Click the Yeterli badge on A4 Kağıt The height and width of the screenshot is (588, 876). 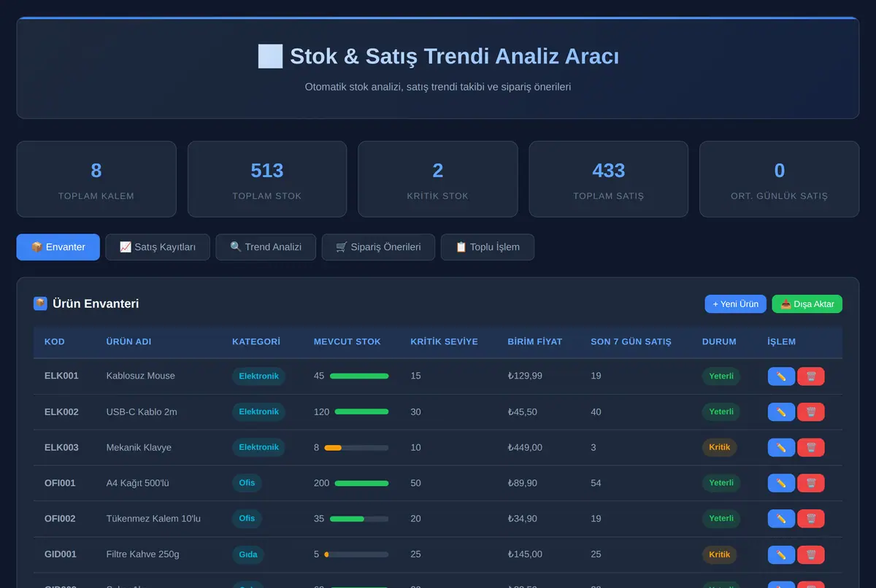pos(721,483)
